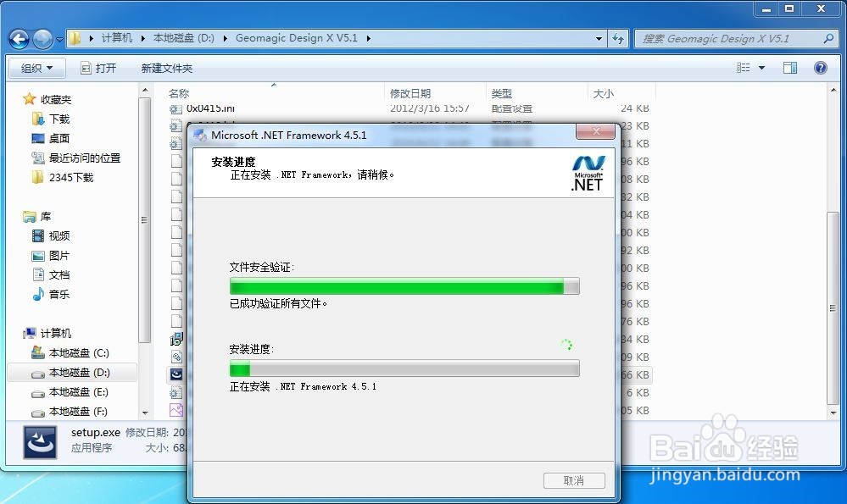
Task: Expand arrow after Geomagic Design X V5.1 breadcrumb
Action: point(369,38)
